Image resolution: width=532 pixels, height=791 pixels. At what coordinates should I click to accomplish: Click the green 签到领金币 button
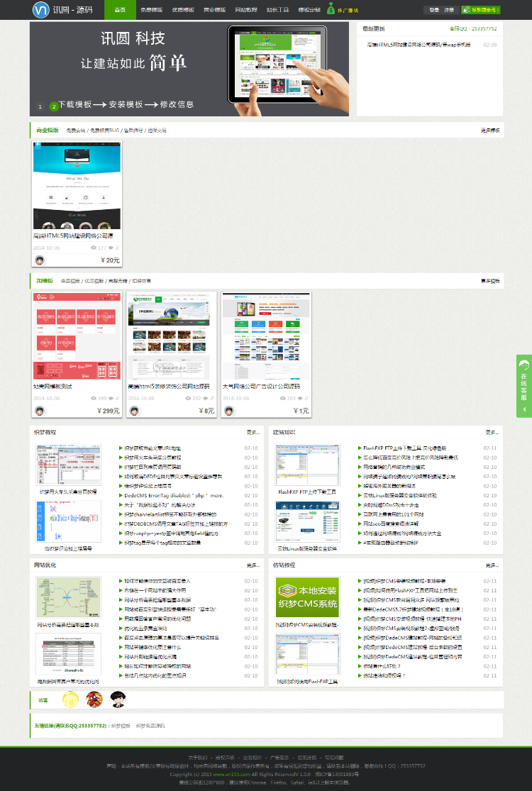pos(480,10)
